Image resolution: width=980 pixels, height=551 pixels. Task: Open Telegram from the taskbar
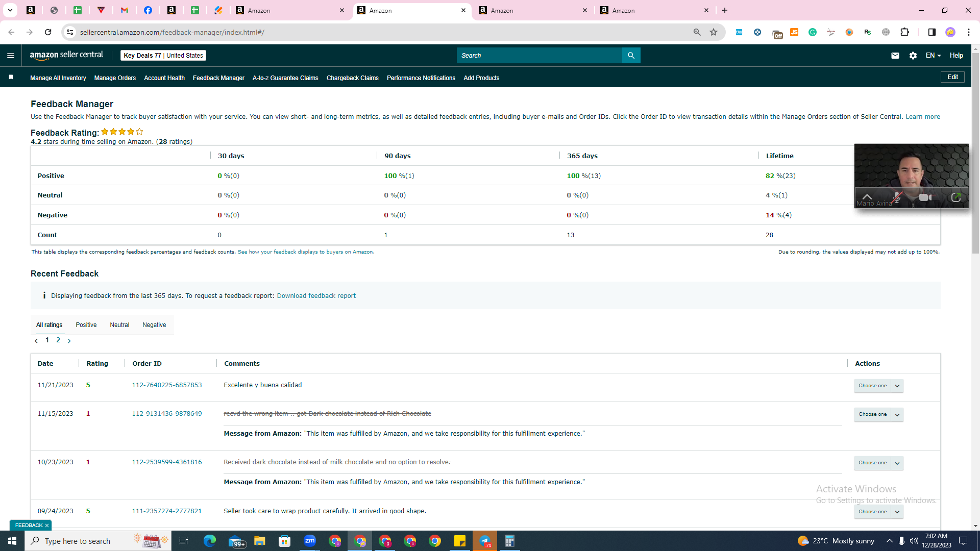(x=485, y=541)
